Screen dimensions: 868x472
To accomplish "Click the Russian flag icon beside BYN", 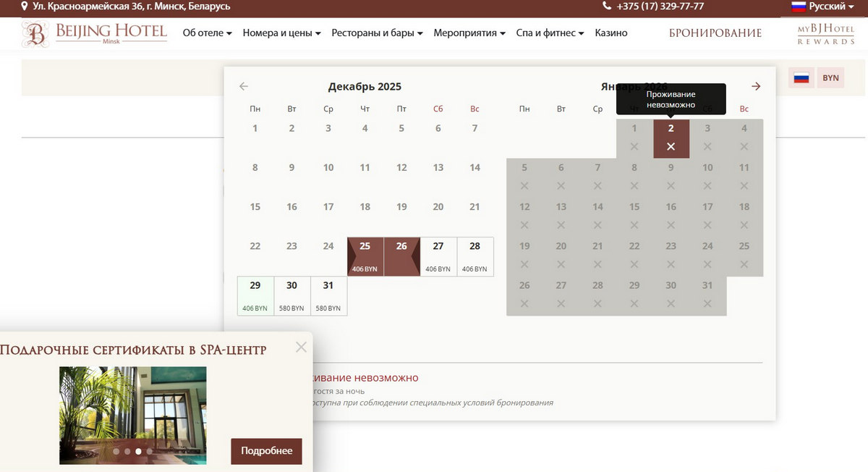I will pos(801,78).
